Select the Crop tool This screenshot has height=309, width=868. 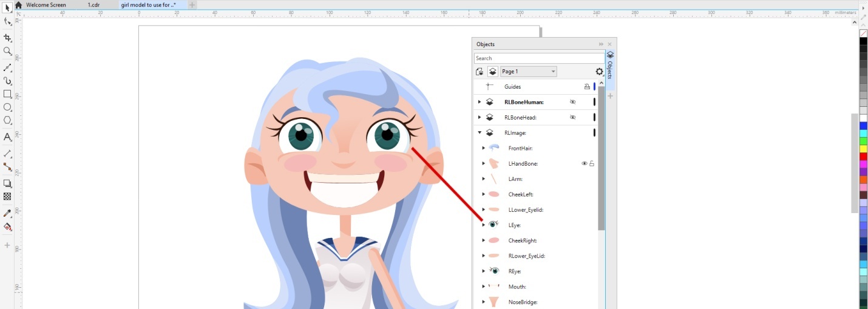click(x=7, y=38)
